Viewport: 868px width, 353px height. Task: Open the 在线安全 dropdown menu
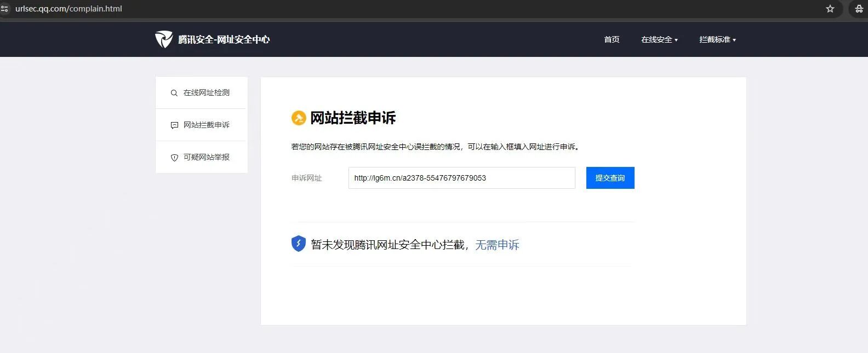point(659,39)
